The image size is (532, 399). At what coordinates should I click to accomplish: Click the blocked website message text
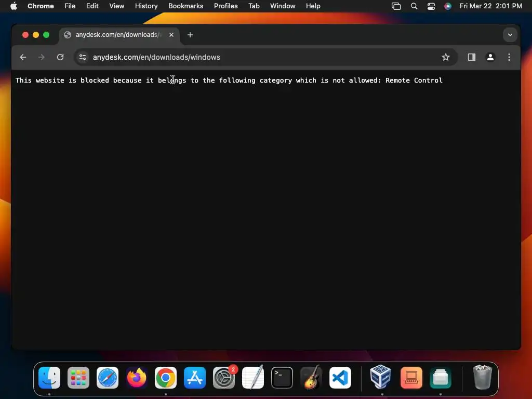[229, 81]
